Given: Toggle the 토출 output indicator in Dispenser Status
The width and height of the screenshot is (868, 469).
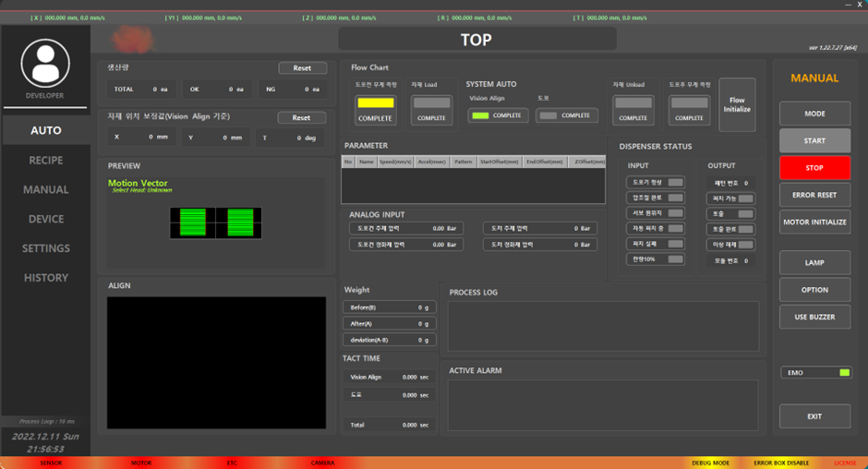Looking at the screenshot, I should (745, 214).
